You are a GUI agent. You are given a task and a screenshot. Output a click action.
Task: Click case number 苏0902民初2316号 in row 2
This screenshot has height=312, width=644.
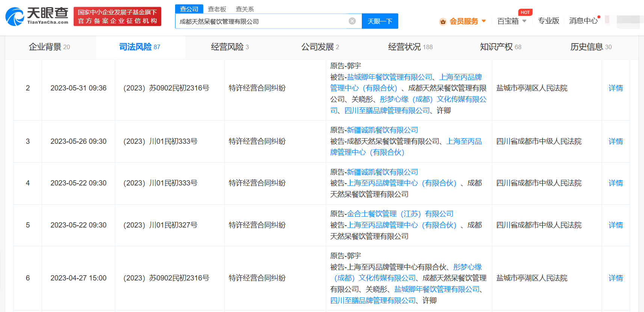pos(166,88)
